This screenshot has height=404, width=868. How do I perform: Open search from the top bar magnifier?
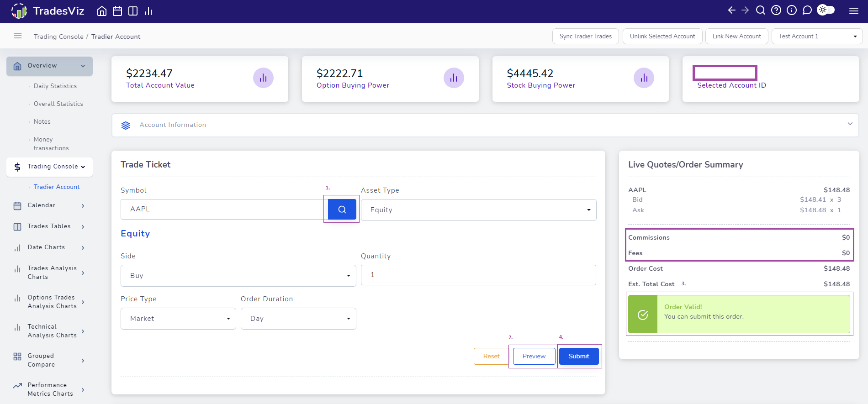(761, 10)
